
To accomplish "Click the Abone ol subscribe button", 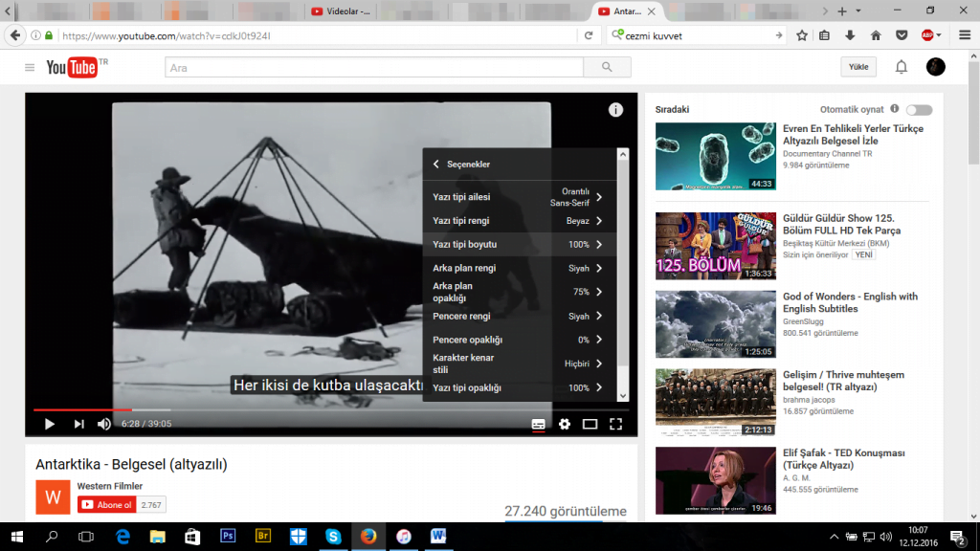I will [106, 504].
